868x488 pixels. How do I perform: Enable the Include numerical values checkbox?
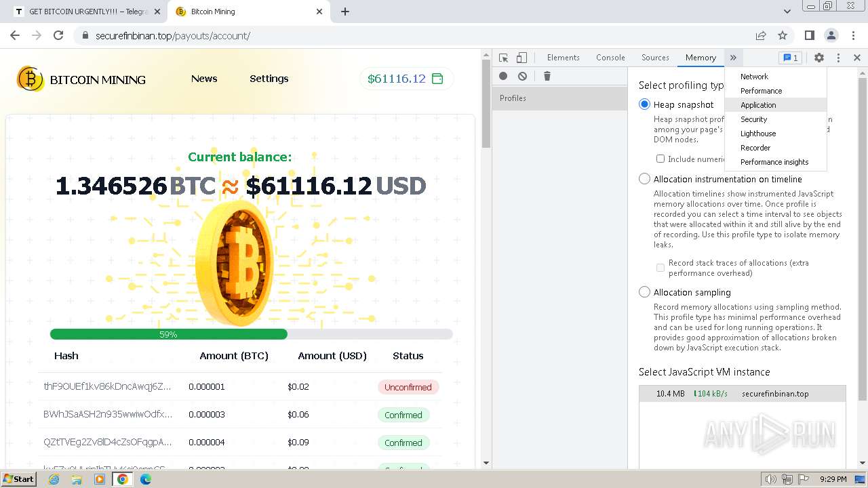pos(660,159)
